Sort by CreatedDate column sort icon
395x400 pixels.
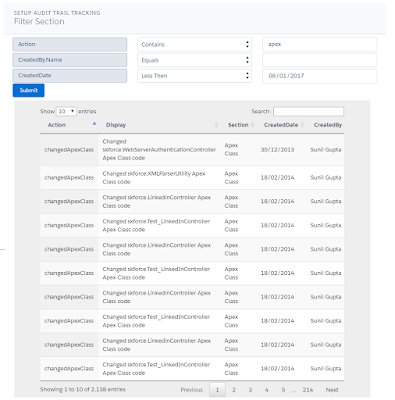point(302,125)
